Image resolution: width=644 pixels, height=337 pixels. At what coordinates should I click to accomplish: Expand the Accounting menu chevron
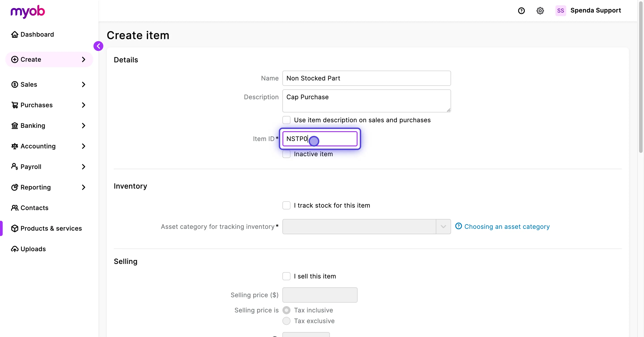(83, 146)
